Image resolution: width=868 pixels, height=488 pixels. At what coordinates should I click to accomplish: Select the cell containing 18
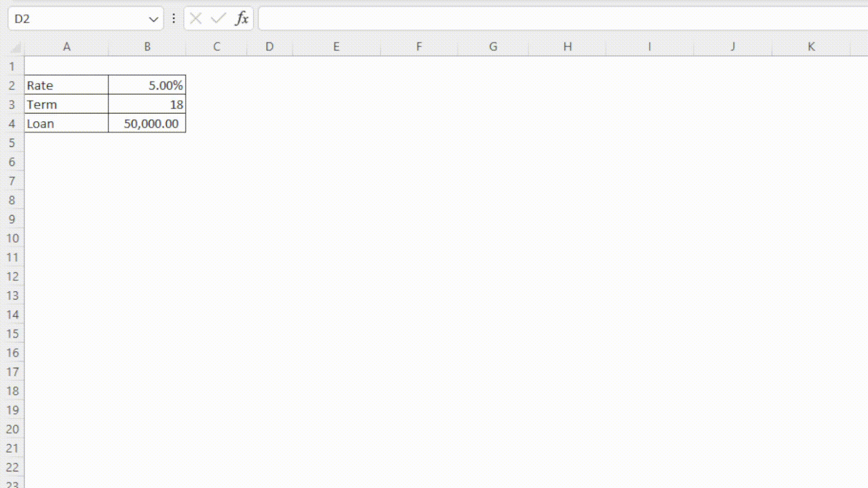[147, 104]
